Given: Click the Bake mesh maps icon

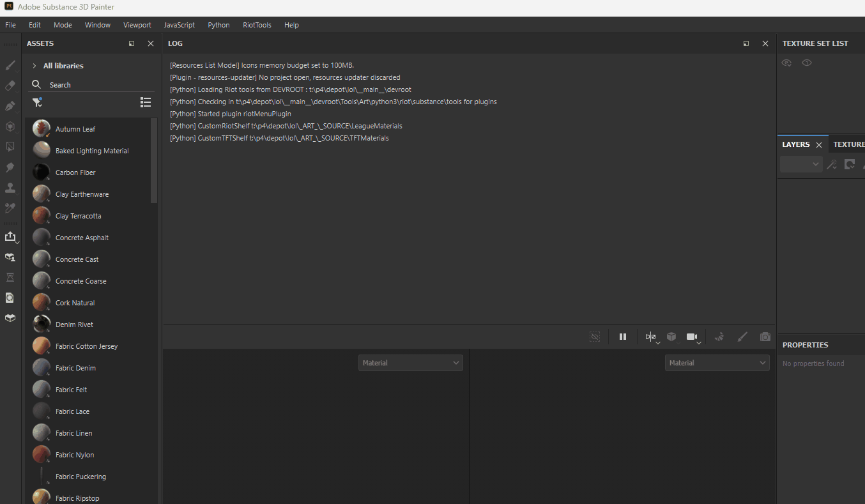Looking at the screenshot, I should click(x=10, y=257).
